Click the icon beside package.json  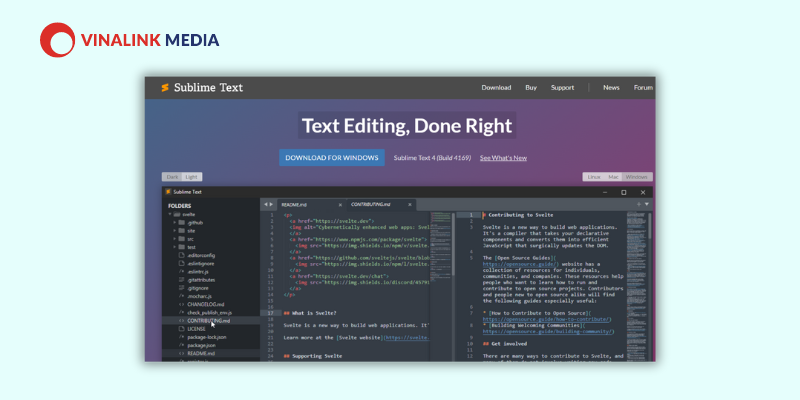click(x=182, y=345)
